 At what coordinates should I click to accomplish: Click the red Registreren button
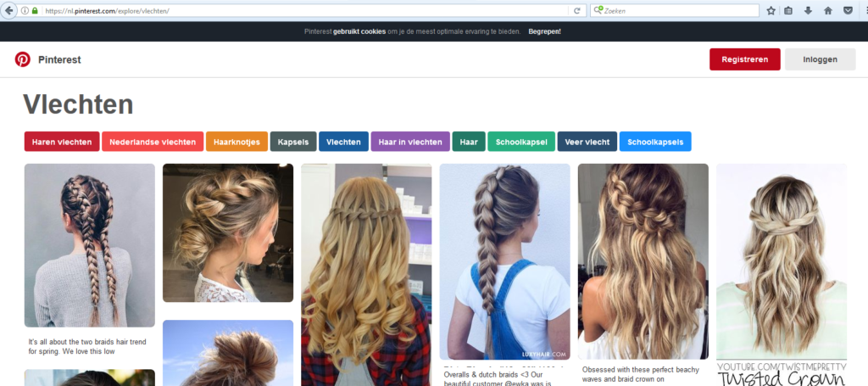[x=745, y=59]
